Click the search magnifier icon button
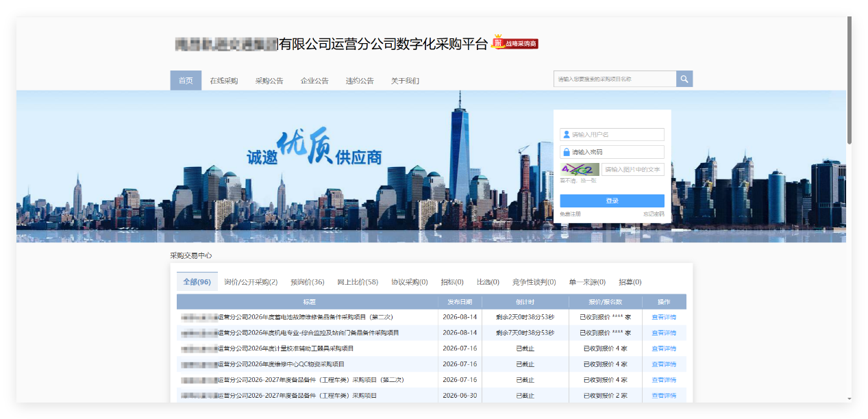This screenshot has height=419, width=868. (x=684, y=79)
